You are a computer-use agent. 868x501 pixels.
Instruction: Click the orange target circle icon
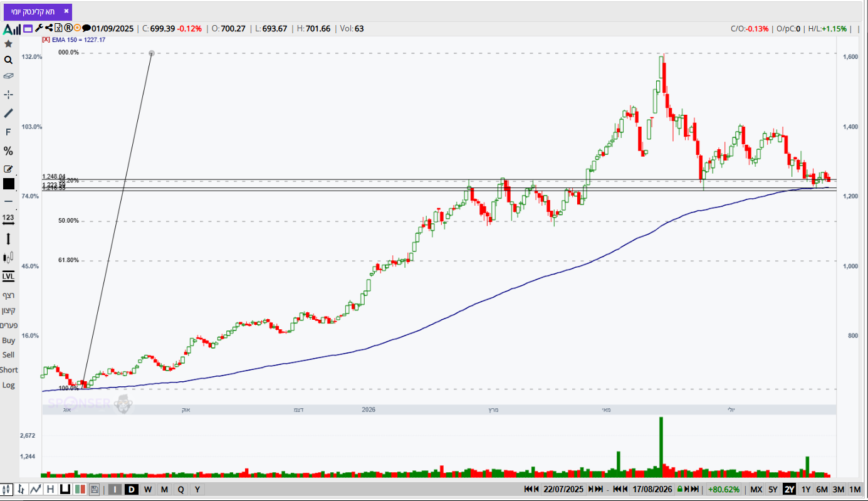click(x=77, y=28)
